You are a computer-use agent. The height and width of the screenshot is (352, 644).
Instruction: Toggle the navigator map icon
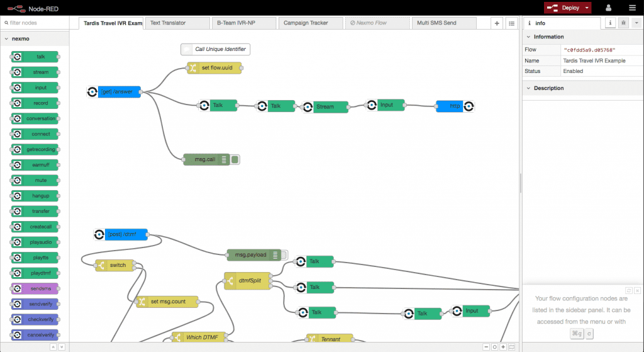(512, 347)
